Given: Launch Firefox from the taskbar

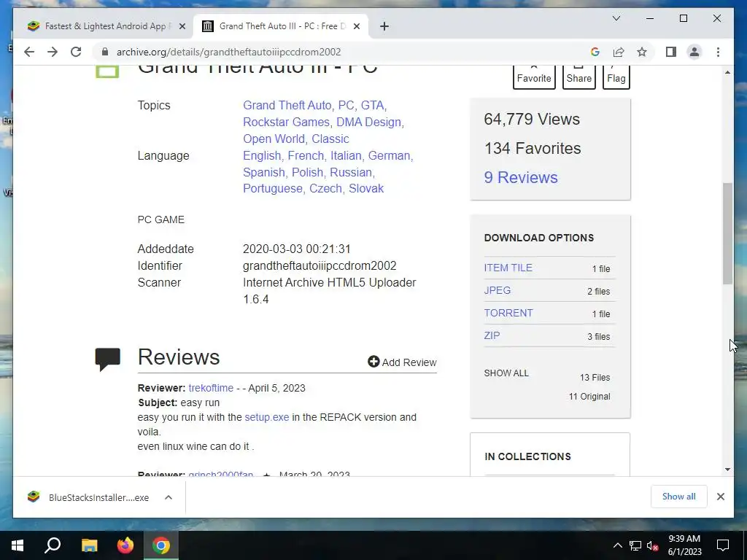Looking at the screenshot, I should click(x=125, y=545).
